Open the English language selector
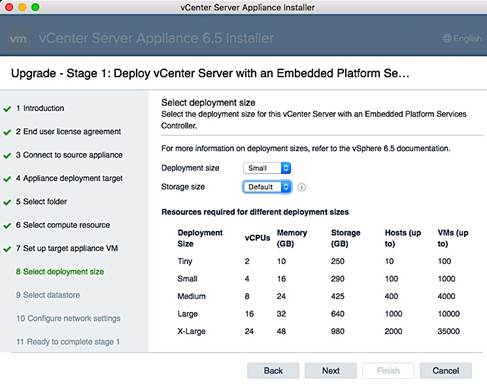 pos(462,38)
